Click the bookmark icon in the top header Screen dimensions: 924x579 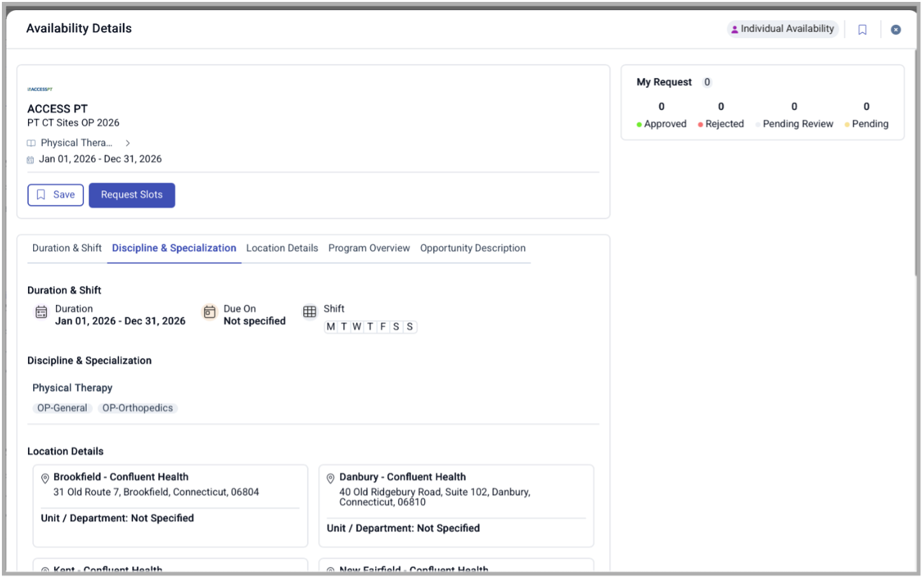click(862, 29)
